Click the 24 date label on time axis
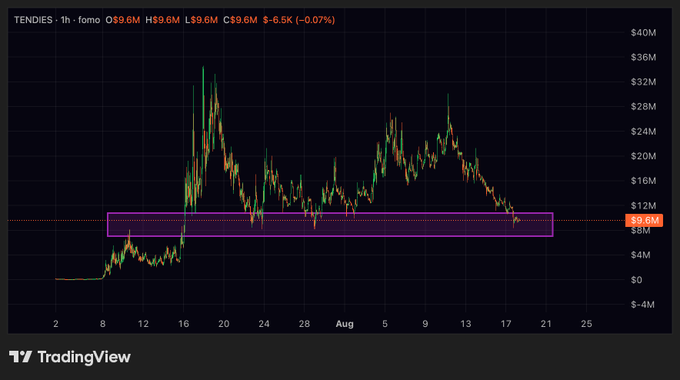The width and height of the screenshot is (680, 380). (x=264, y=324)
